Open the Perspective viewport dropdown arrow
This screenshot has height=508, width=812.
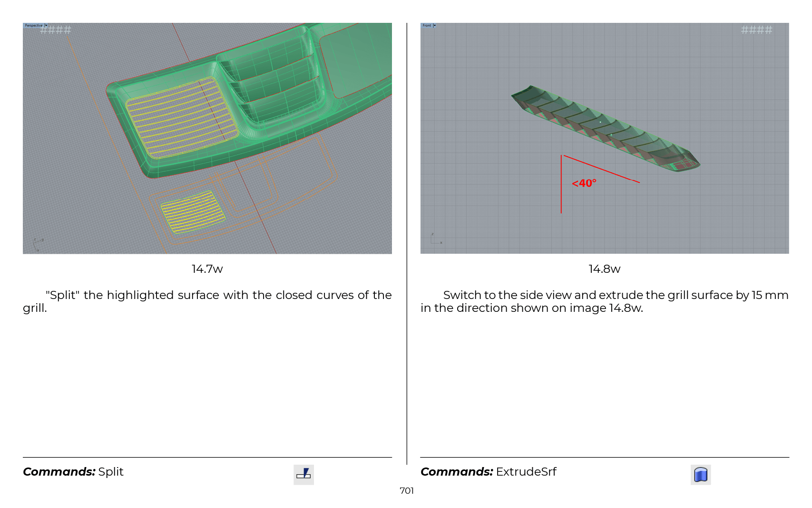click(46, 26)
